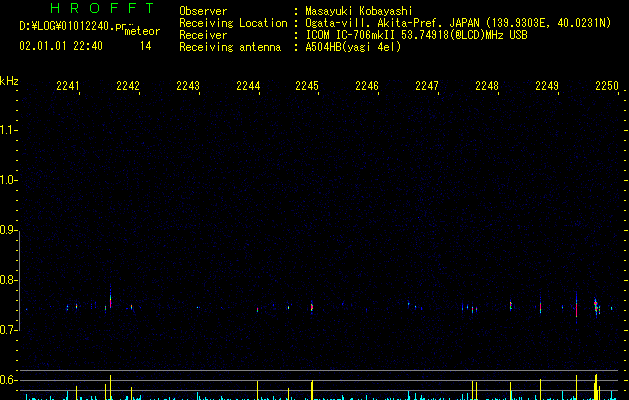Click the date and time 02.01.01 22:40

click(x=61, y=46)
